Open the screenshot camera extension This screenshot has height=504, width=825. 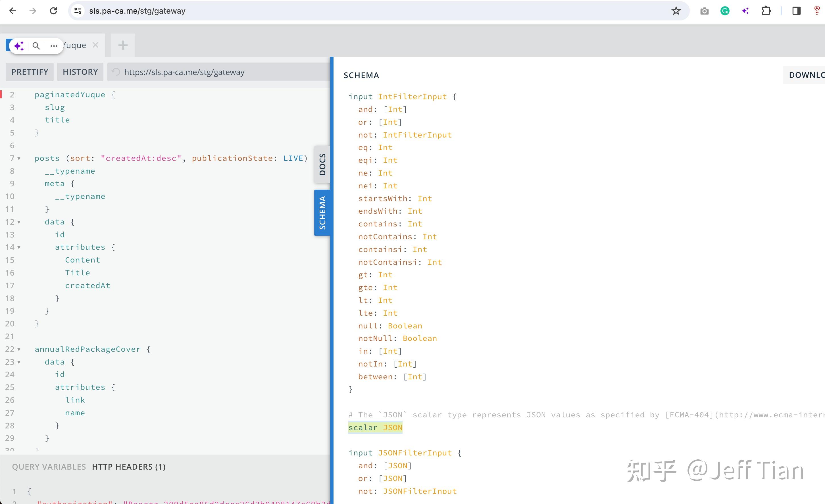tap(705, 11)
